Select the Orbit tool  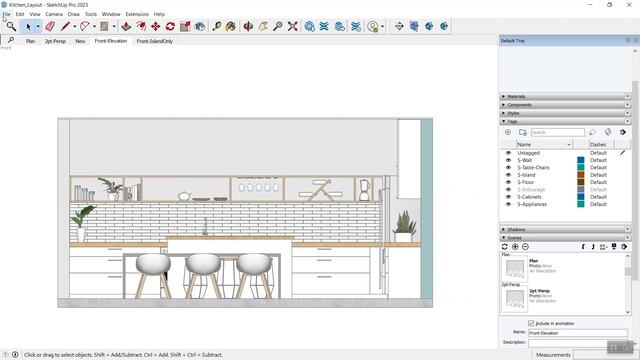[248, 27]
